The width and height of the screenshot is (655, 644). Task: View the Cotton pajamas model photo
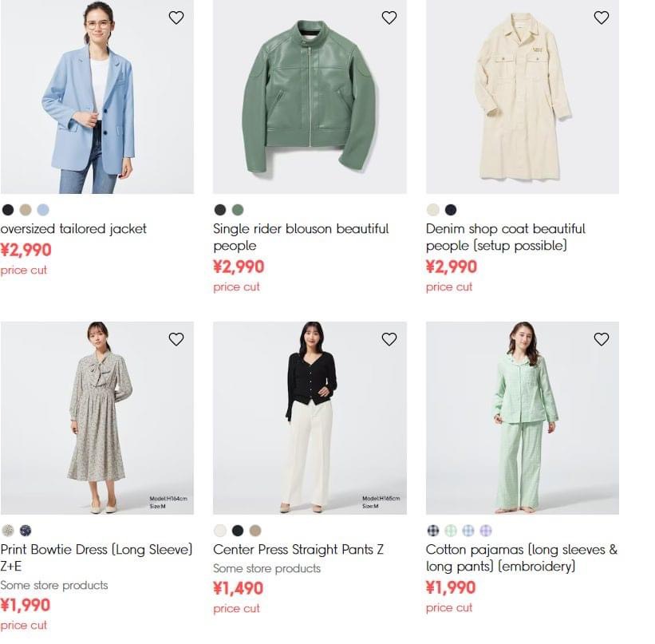(523, 418)
